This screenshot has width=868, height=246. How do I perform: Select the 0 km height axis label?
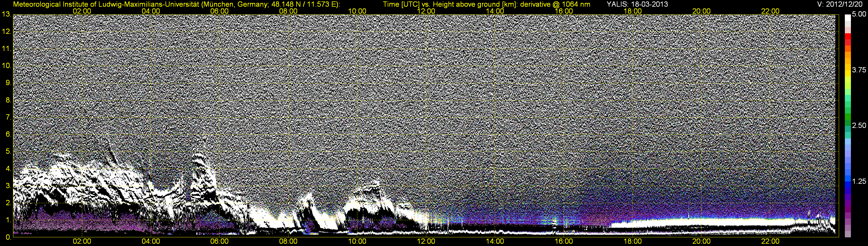8,237
